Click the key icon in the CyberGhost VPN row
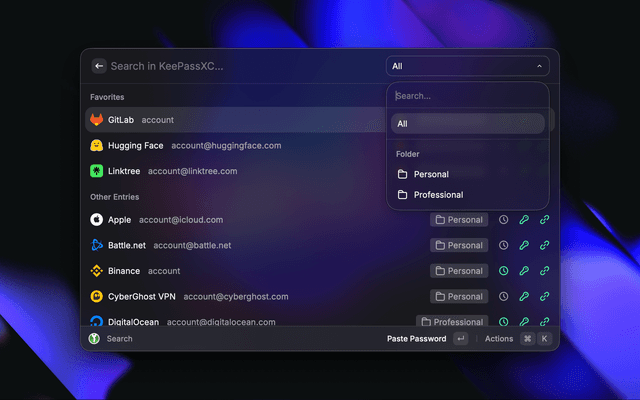Viewport: 640px width, 400px height. pyautogui.click(x=524, y=297)
